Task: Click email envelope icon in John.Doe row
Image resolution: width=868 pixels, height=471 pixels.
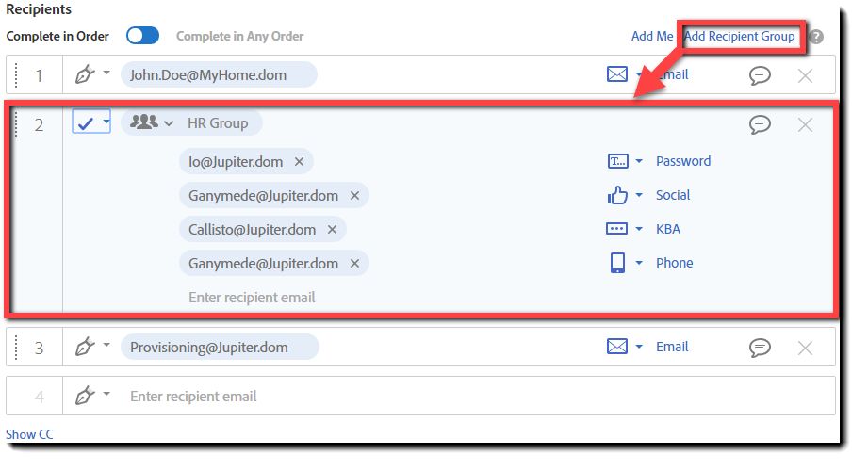Action: [x=616, y=74]
